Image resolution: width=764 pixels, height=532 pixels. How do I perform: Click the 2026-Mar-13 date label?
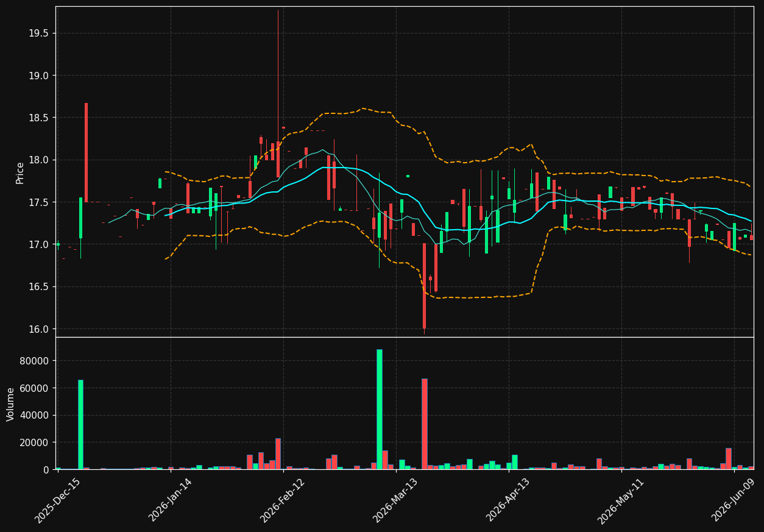coord(395,500)
